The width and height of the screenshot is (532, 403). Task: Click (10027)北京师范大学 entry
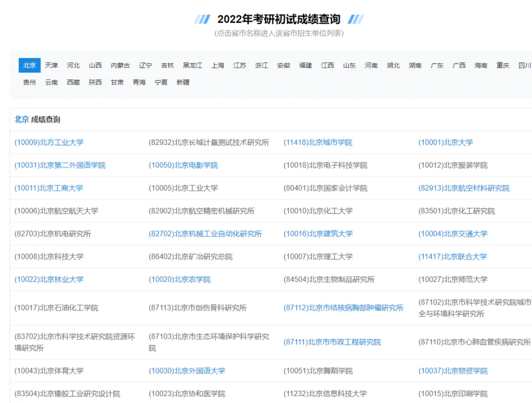tap(453, 280)
